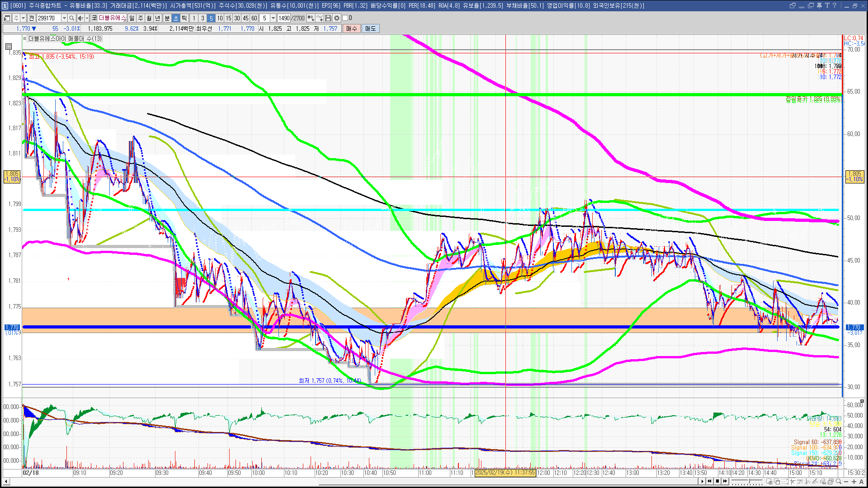Switch to the 일 daily period tab
The width and height of the screenshot is (868, 488).
(132, 18)
